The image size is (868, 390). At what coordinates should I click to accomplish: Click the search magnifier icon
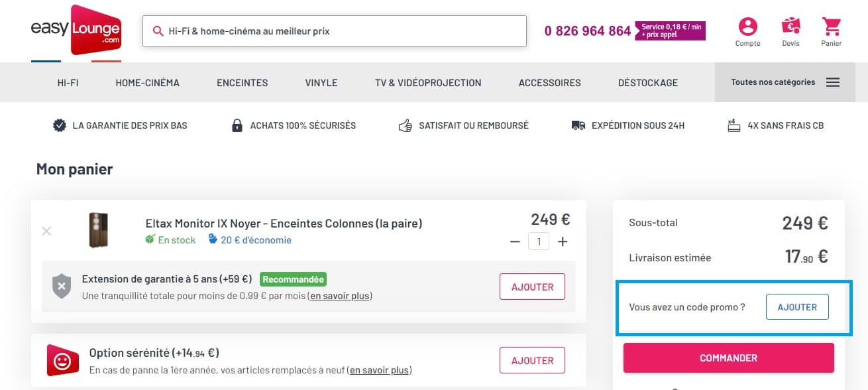[x=158, y=31]
